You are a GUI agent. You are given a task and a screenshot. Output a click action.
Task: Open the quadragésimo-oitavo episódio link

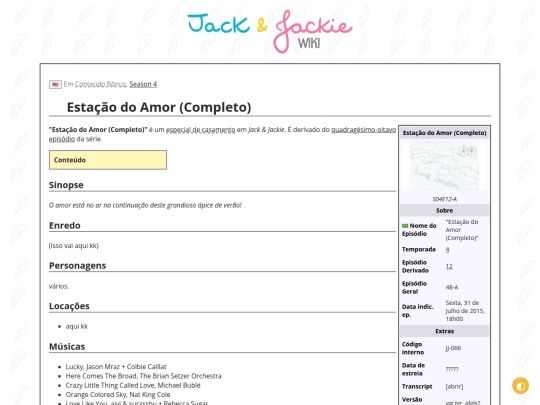point(363,130)
